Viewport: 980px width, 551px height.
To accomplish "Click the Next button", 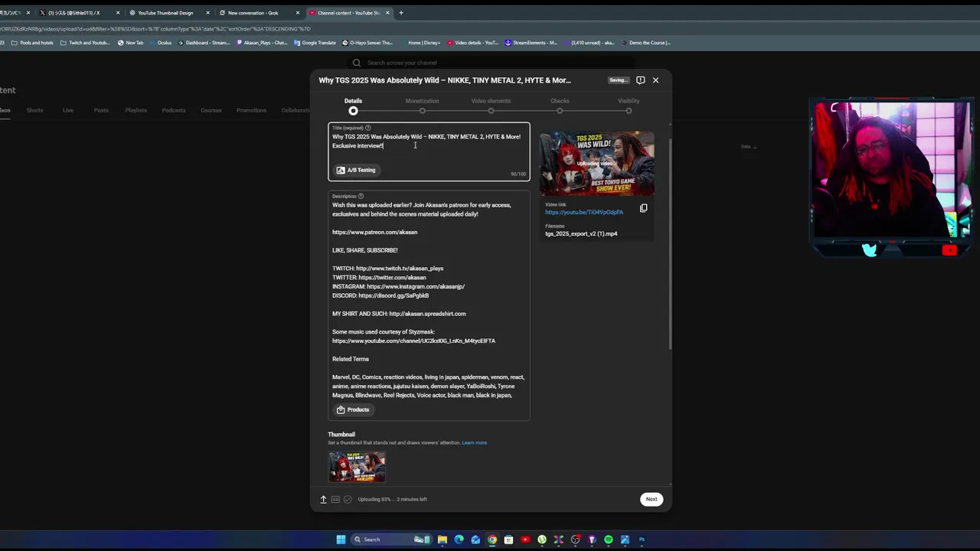I will point(651,499).
